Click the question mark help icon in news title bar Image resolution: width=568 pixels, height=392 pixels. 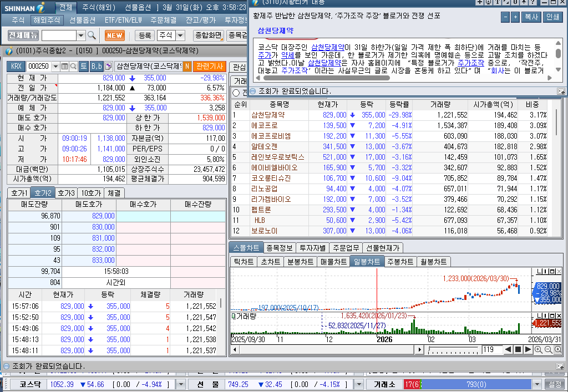point(532,2)
